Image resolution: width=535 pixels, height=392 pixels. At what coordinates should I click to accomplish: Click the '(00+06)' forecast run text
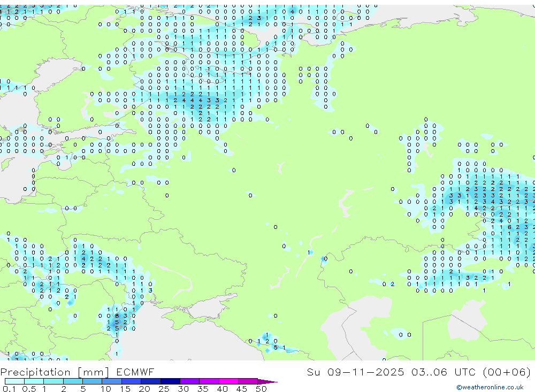click(507, 372)
